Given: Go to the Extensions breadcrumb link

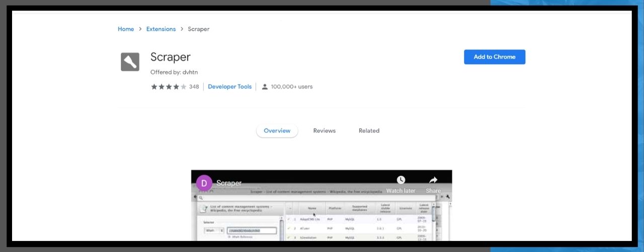Looking at the screenshot, I should pyautogui.click(x=161, y=29).
